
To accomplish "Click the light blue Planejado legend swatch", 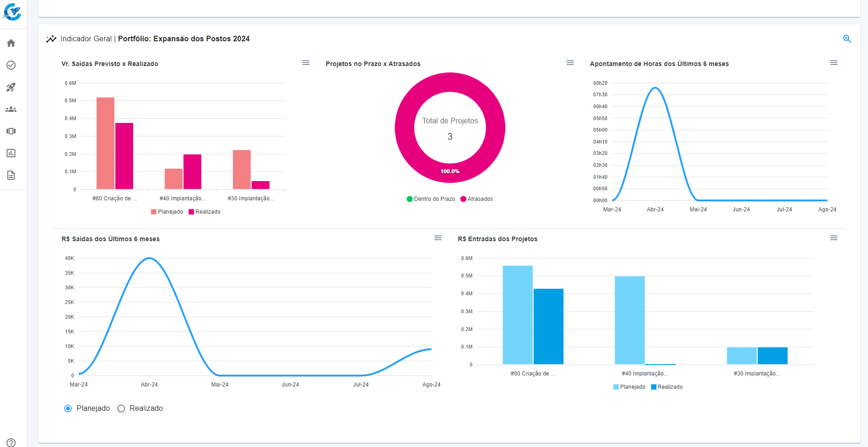I will point(616,387).
